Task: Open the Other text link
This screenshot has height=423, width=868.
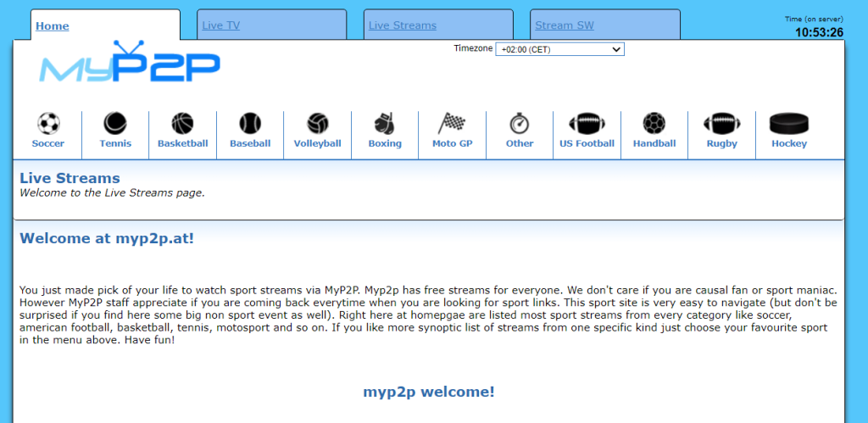Action: click(520, 143)
